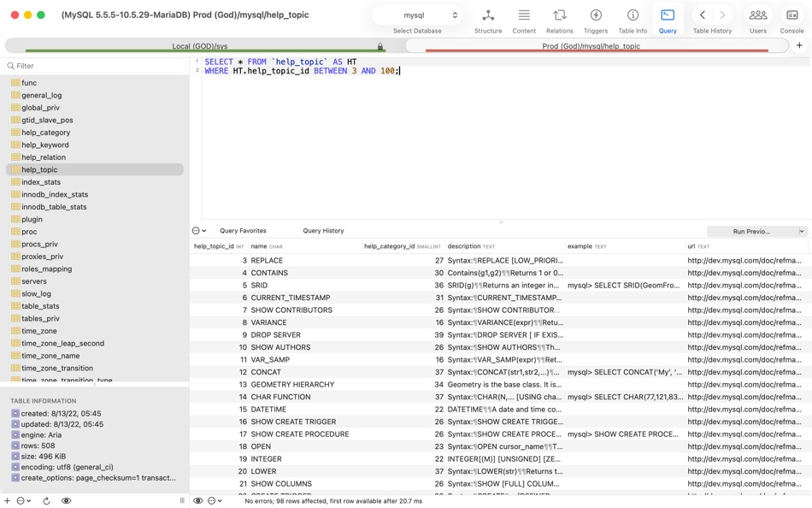Expand the Run Previous dropdown arrow
812x508 pixels.
tap(801, 231)
